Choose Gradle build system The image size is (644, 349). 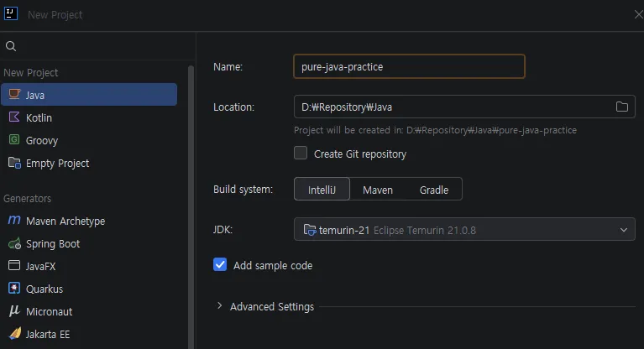[434, 190]
